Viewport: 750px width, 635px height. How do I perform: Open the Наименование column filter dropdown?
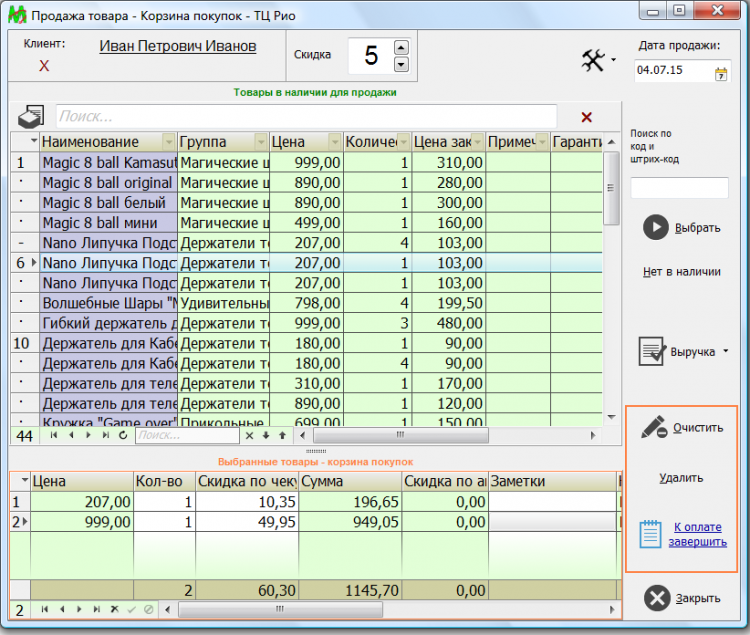[x=167, y=142]
